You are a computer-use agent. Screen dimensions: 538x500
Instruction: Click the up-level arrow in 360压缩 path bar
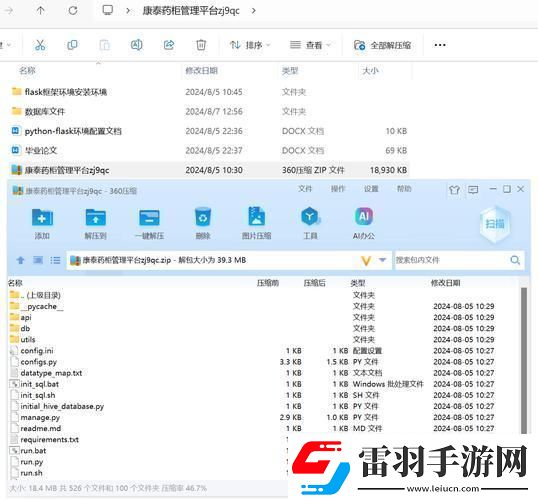click(x=21, y=260)
